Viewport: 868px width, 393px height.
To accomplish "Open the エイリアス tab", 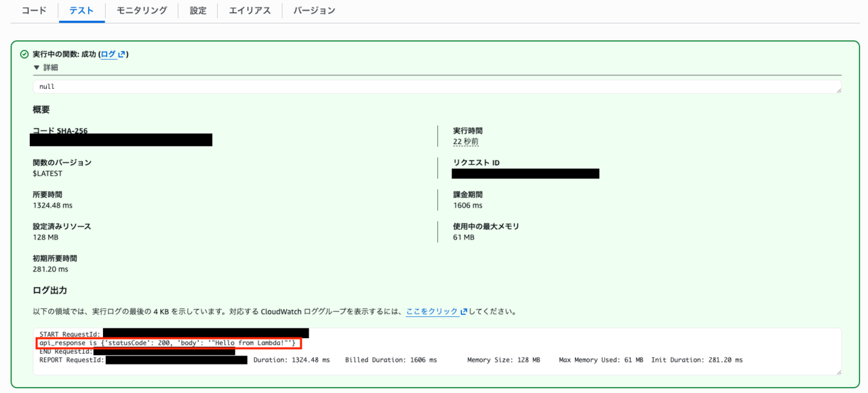I will click(250, 11).
